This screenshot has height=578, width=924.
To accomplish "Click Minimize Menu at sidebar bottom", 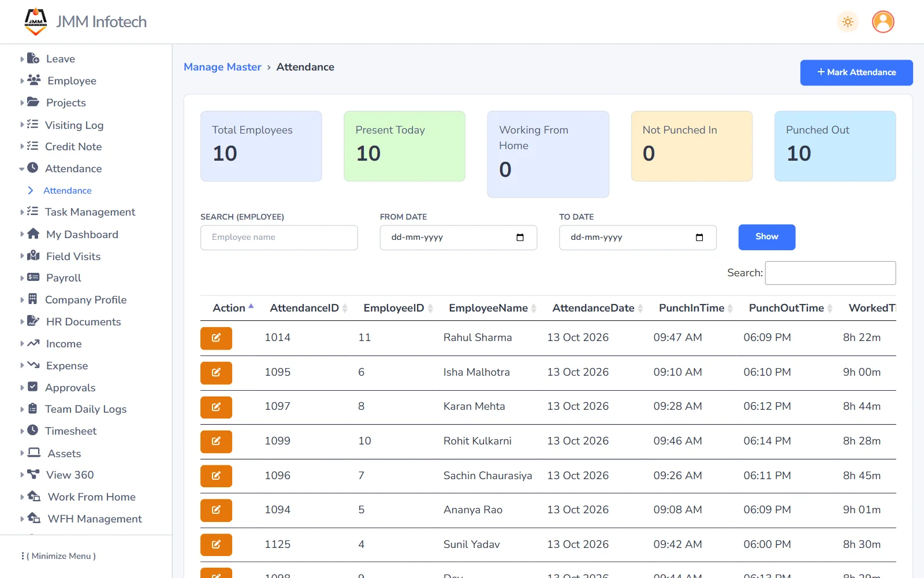I will click(58, 556).
